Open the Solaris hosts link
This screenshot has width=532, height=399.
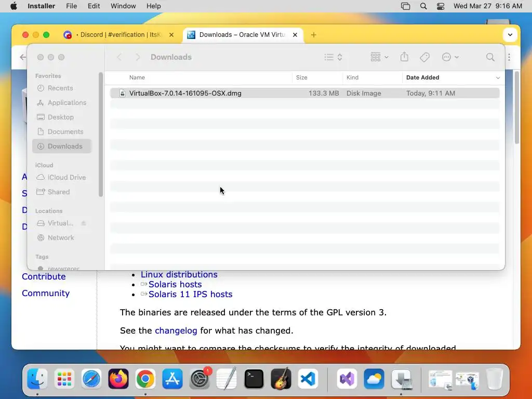(x=175, y=284)
